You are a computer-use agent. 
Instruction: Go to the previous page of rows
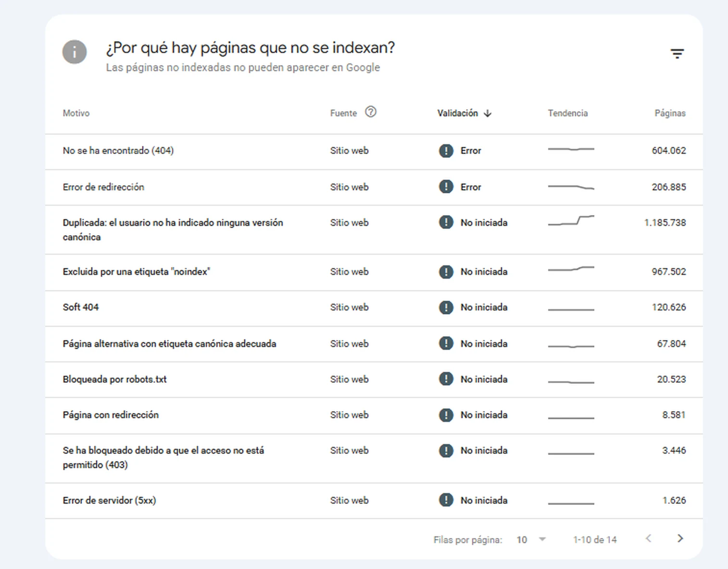[x=649, y=539]
